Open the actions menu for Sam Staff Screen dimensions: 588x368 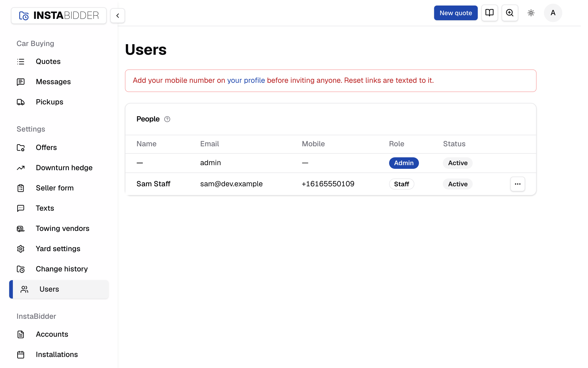(517, 184)
